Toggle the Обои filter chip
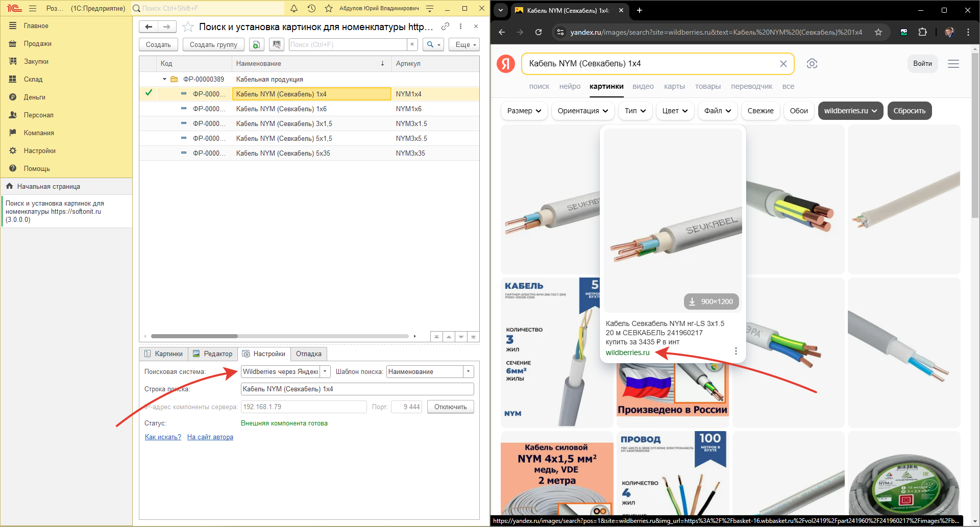Viewport: 980px width, 527px height. pos(798,111)
